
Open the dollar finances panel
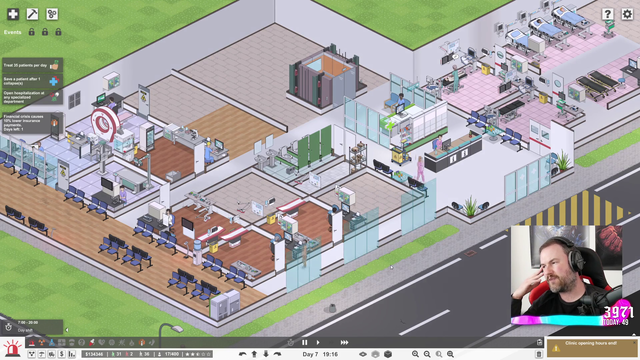(62, 354)
